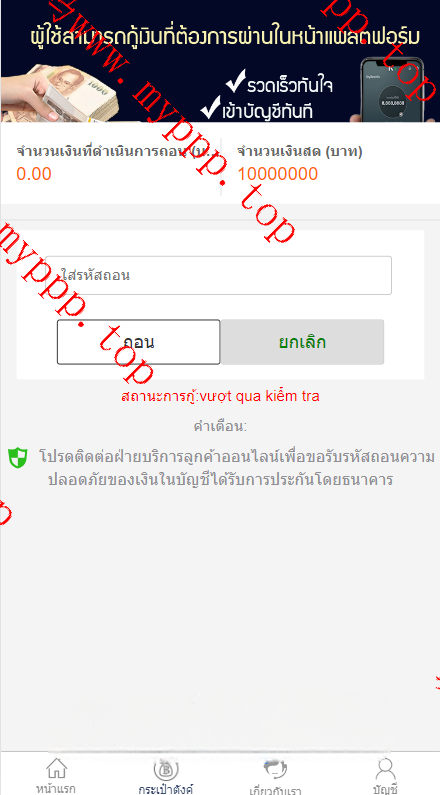The width and height of the screenshot is (440, 795).
Task: Open the wallet coin icon in bottom bar
Action: [x=166, y=769]
